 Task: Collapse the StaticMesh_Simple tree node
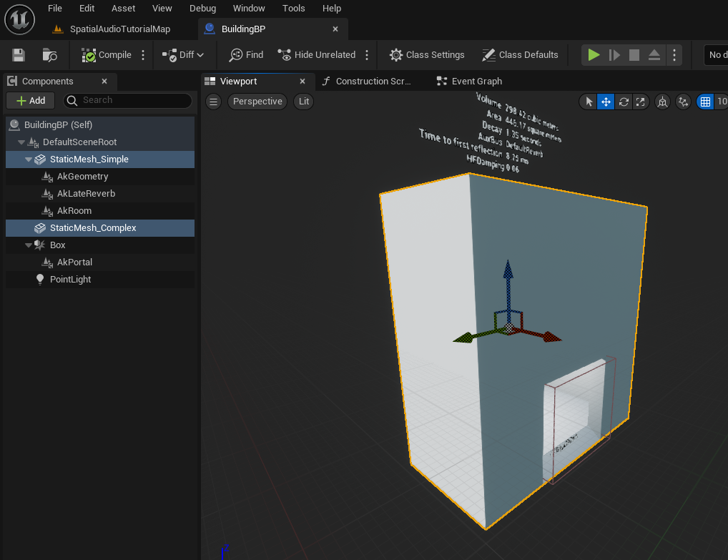pos(29,159)
